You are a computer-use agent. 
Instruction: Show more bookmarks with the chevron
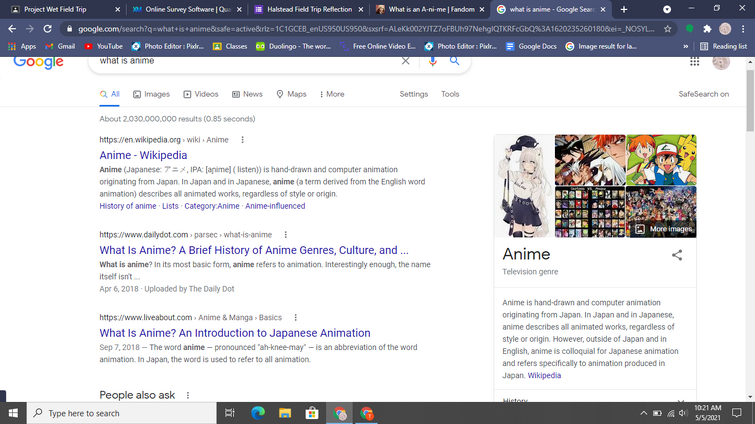(x=685, y=46)
